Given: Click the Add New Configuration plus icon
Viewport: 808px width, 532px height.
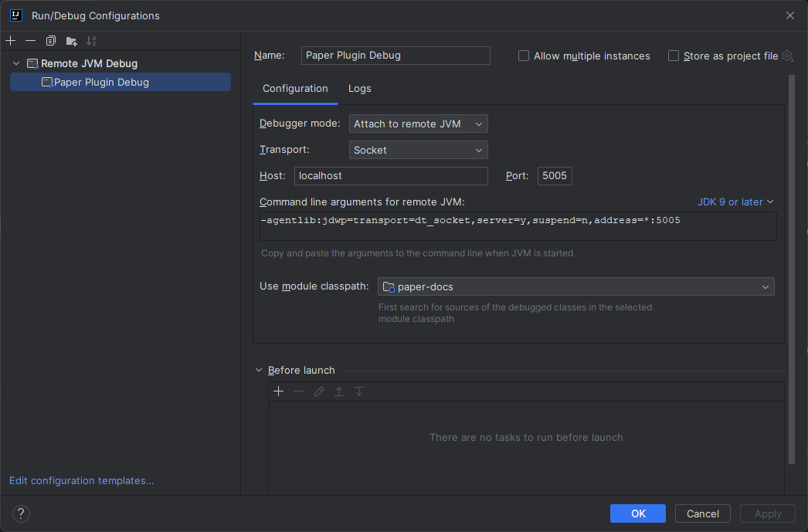Looking at the screenshot, I should (10, 41).
